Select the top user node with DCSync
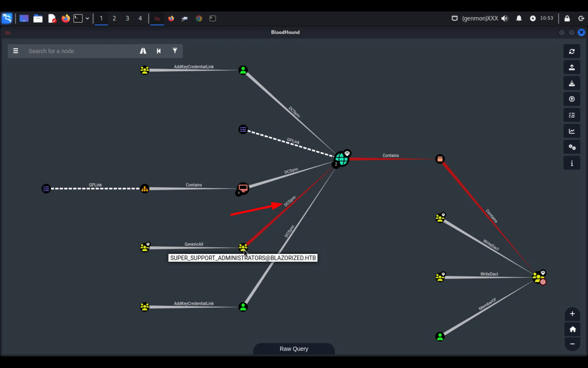The image size is (588, 368). pos(243,70)
